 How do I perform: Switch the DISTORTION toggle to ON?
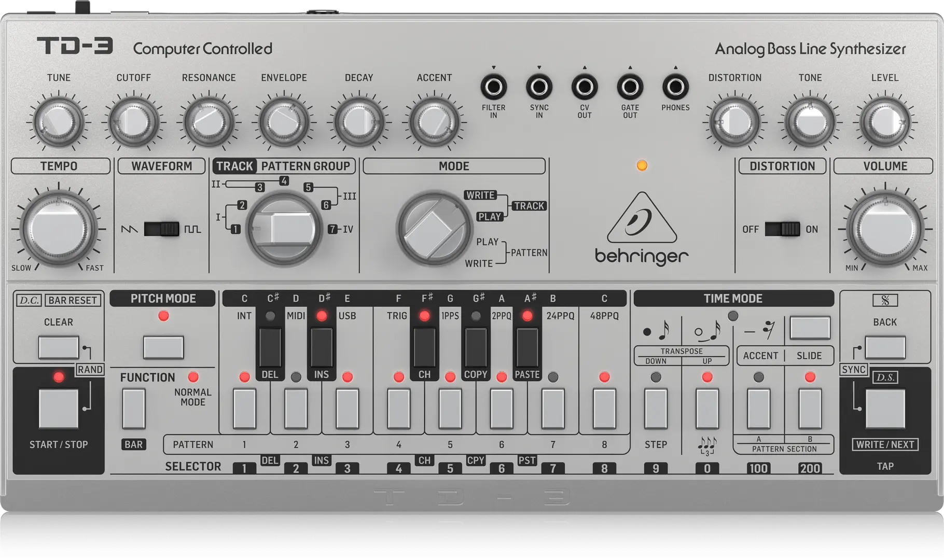[x=786, y=229]
